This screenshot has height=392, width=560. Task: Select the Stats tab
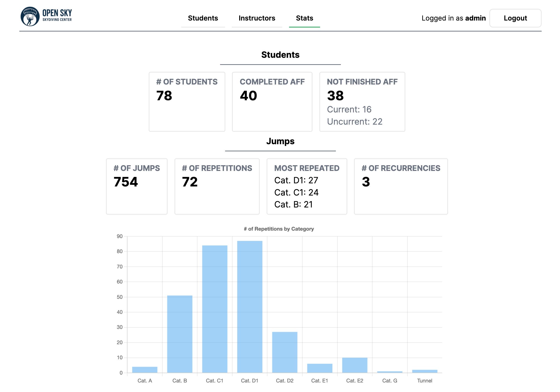304,18
